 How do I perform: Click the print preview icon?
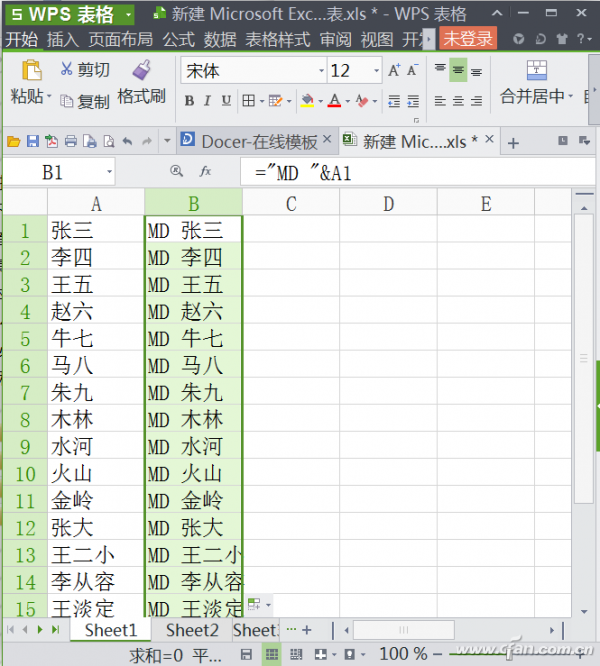[x=109, y=141]
